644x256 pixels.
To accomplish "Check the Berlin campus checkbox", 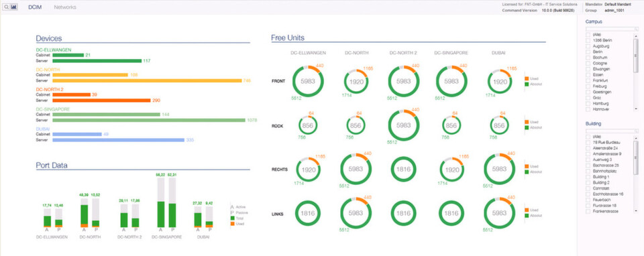I will point(588,52).
